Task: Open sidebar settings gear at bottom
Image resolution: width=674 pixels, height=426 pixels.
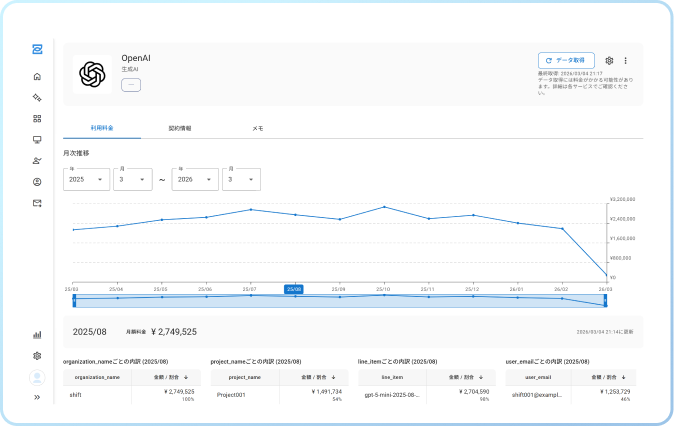Action: pyautogui.click(x=37, y=356)
